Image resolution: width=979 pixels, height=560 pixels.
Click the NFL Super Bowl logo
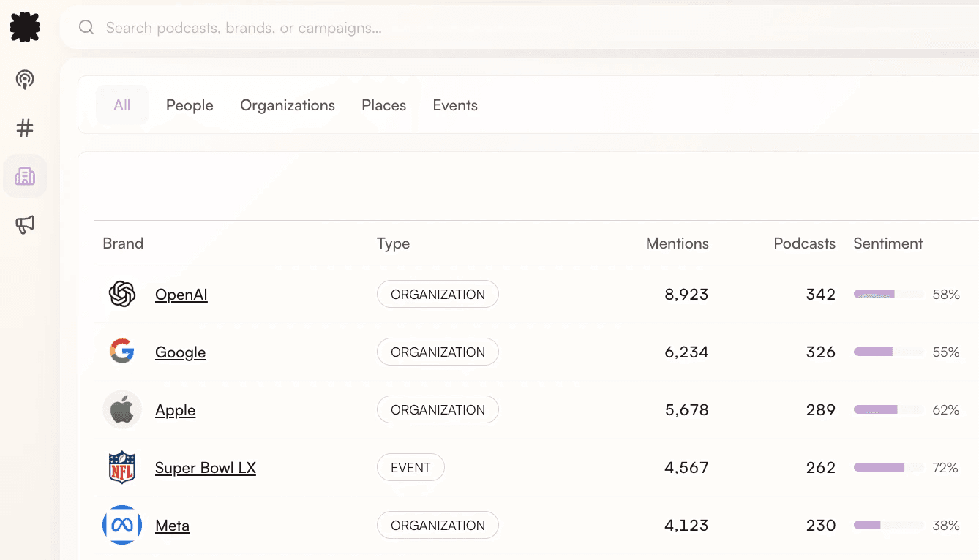pyautogui.click(x=122, y=467)
